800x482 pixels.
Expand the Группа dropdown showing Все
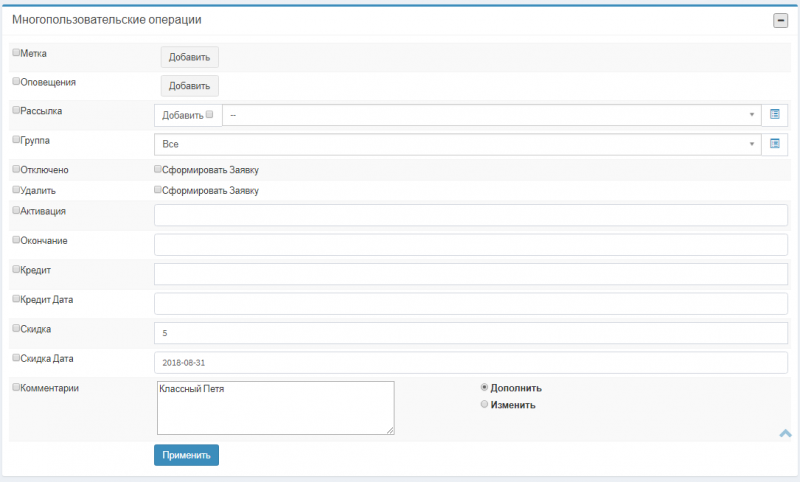click(x=458, y=144)
